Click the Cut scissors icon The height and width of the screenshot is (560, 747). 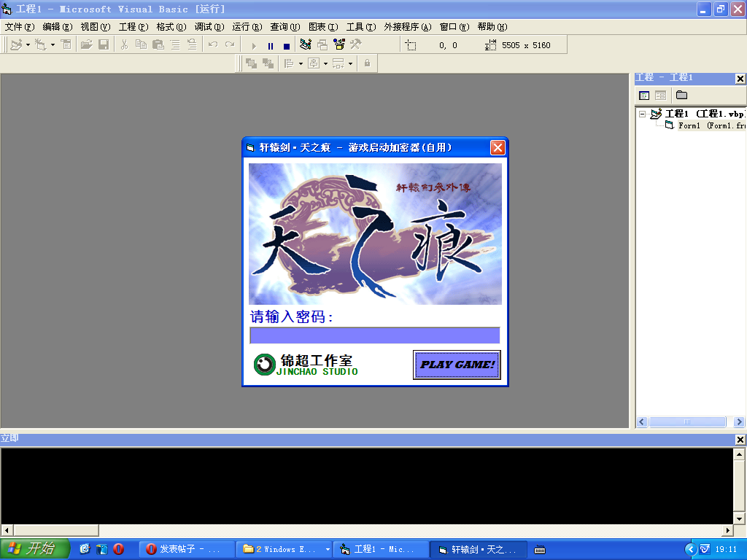coord(124,44)
